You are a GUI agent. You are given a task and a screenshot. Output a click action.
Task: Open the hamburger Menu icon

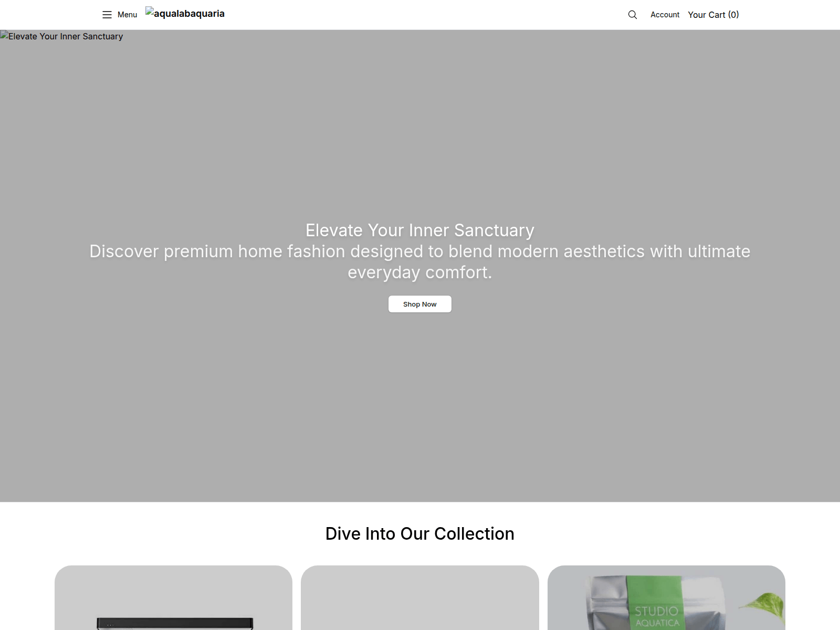[107, 15]
